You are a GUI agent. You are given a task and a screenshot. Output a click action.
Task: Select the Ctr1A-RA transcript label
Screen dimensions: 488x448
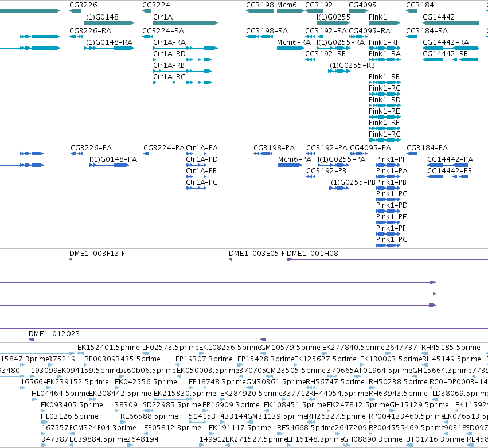(x=169, y=42)
